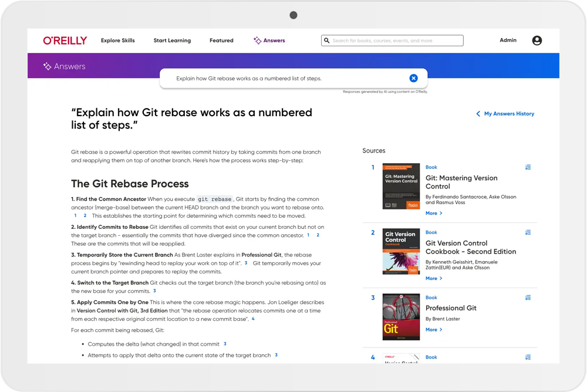
Task: Open the Professional Git book title link
Action: tap(451, 308)
